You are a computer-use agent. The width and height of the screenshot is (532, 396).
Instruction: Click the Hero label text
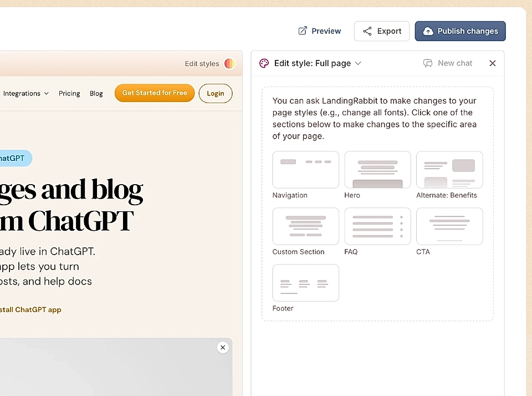tap(352, 195)
